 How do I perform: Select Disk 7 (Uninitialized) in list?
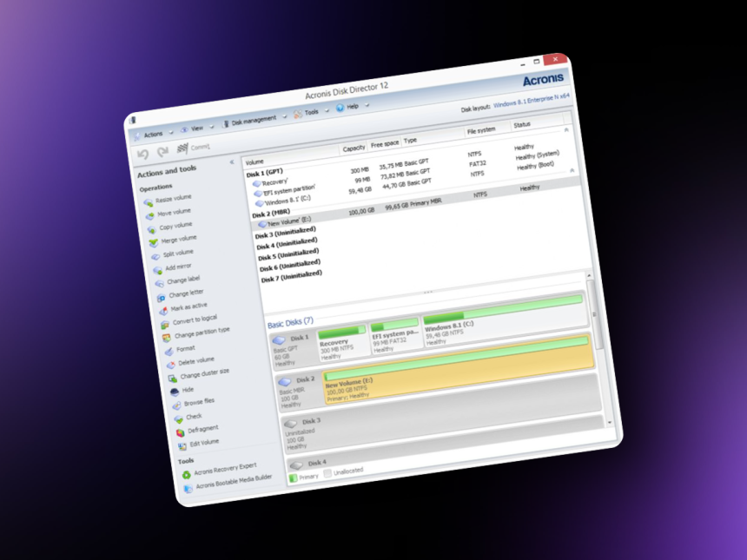pos(292,276)
